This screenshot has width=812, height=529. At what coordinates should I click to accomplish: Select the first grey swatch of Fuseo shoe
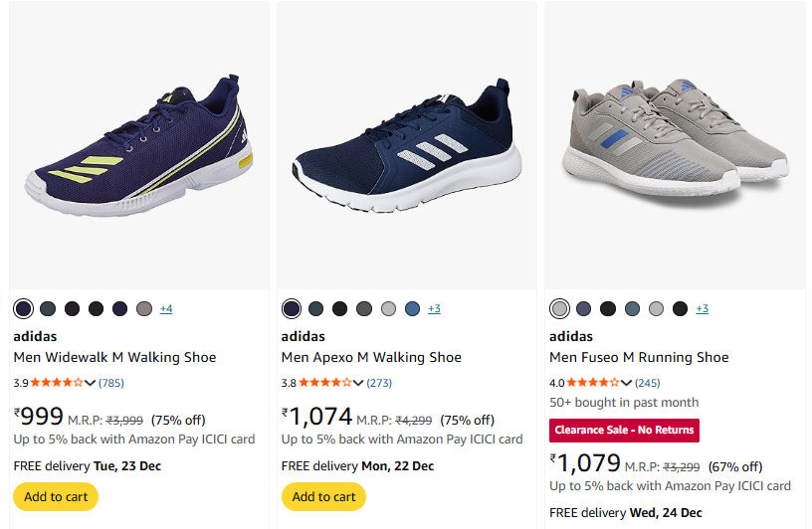tap(559, 308)
